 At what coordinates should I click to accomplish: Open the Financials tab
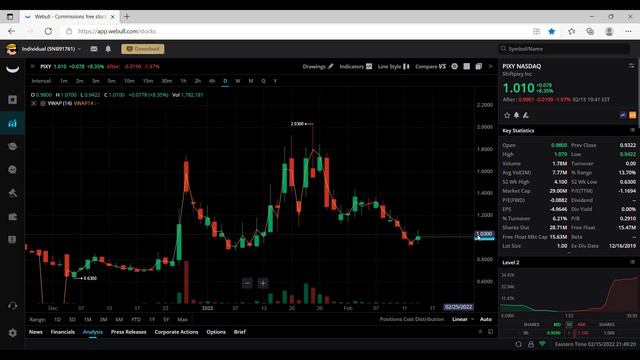(x=62, y=332)
